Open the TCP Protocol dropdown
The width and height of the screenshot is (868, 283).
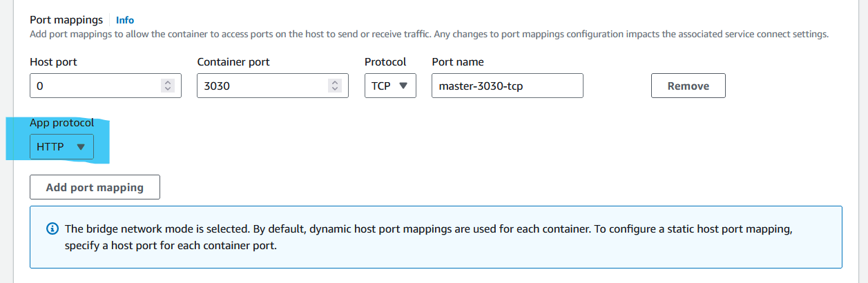pos(390,86)
